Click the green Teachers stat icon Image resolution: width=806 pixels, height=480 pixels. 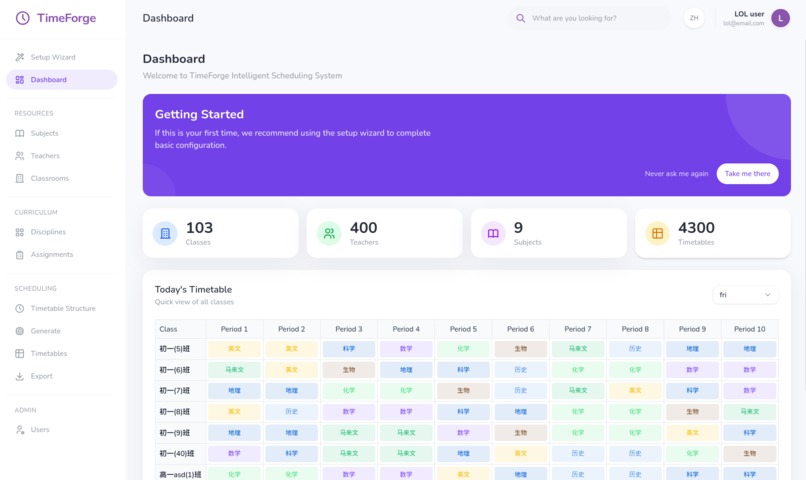[x=329, y=233]
